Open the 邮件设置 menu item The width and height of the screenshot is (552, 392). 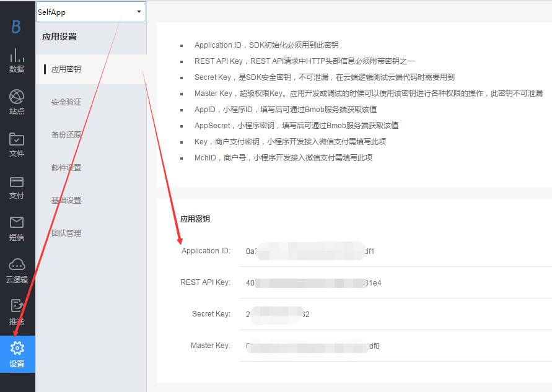click(66, 167)
